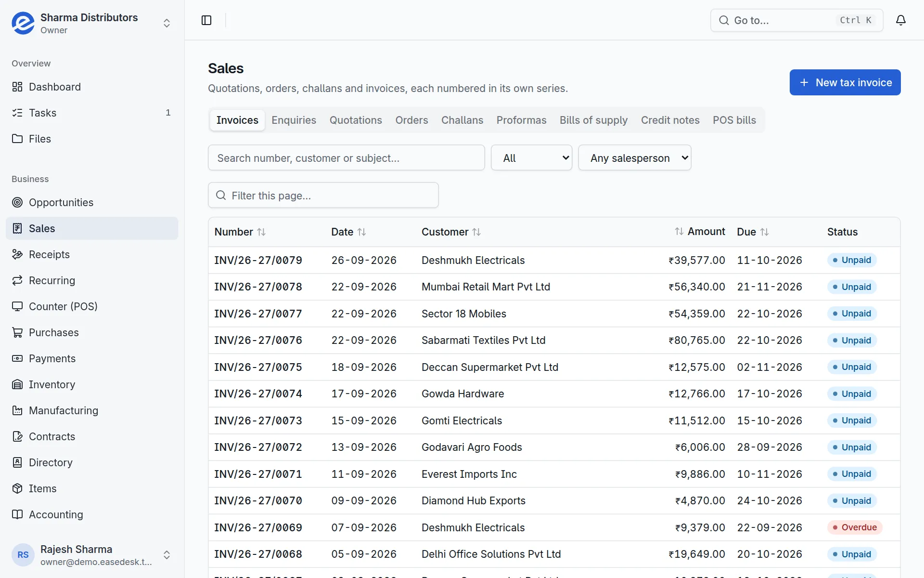
Task: Go to Tasks in the sidebar
Action: point(92,113)
